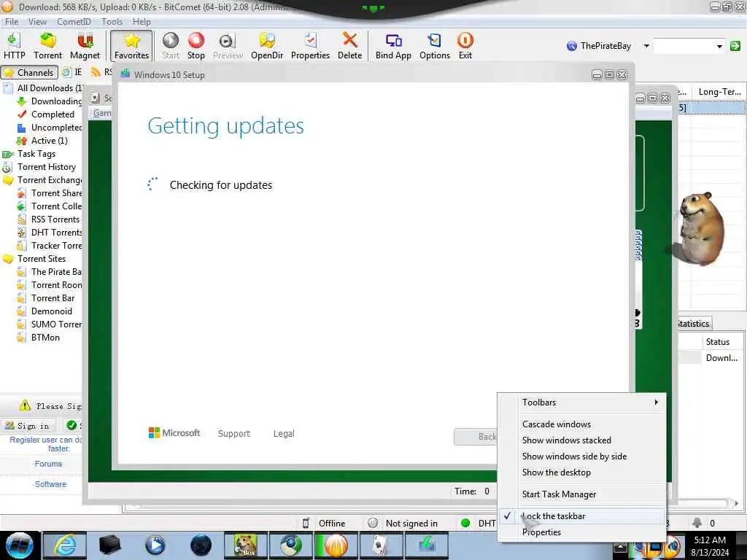
Task: Open the search box history dropdown
Action: coord(719,46)
